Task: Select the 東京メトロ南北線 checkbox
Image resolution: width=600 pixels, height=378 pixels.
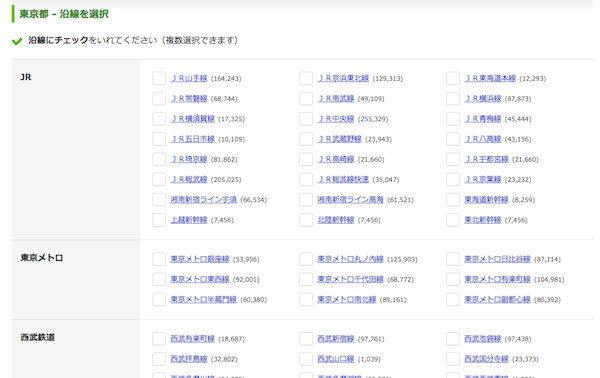Action: [306, 300]
